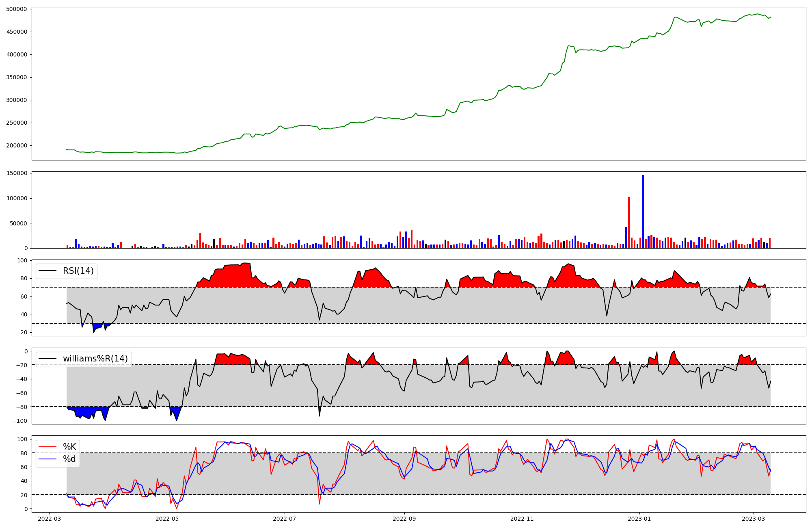Click the 2022-07 x-axis date label
812x528 pixels.
(285, 519)
